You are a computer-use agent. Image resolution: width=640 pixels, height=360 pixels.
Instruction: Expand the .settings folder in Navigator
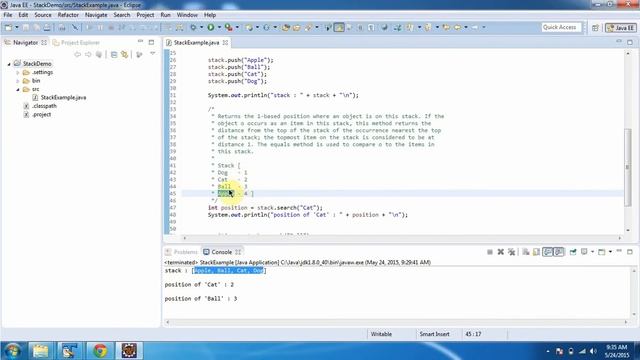[18, 73]
